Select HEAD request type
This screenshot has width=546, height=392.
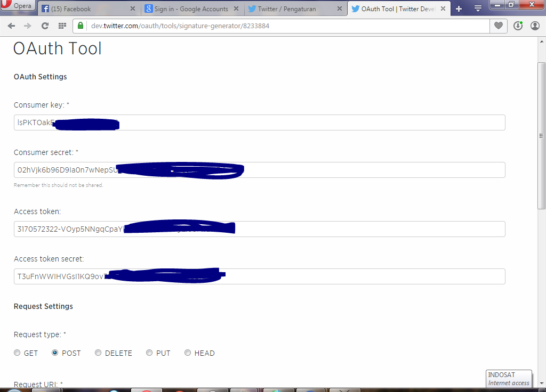point(188,353)
